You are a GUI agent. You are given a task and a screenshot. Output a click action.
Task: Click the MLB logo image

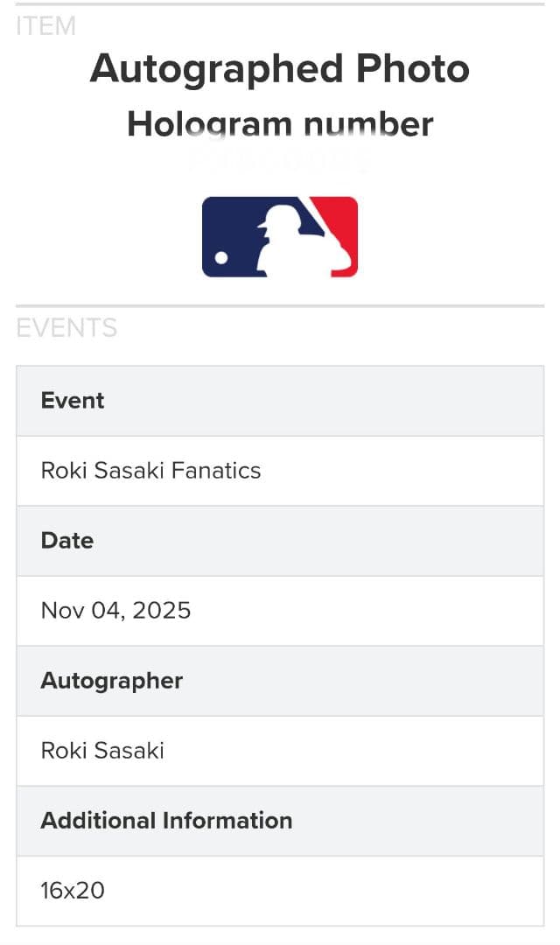[280, 237]
